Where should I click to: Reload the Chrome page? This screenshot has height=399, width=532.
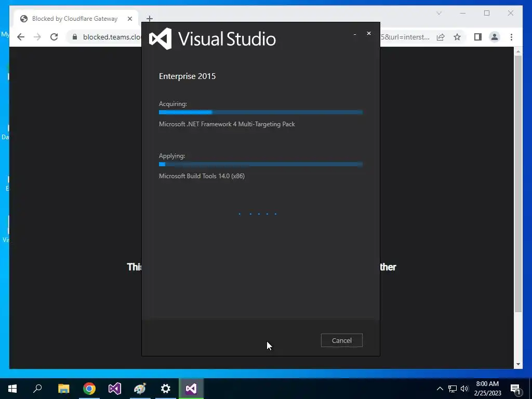(x=54, y=37)
